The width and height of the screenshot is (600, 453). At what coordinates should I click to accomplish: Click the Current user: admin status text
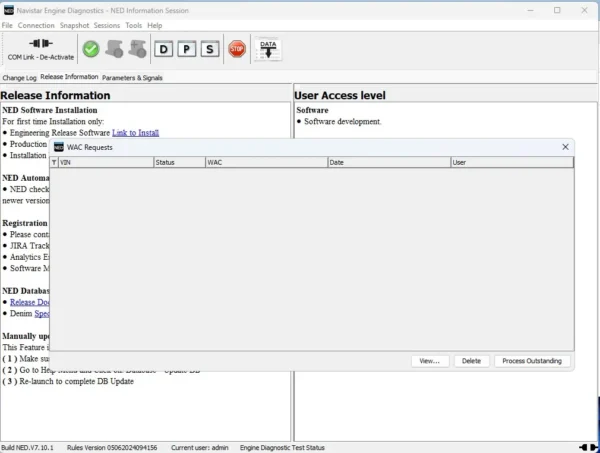click(x=199, y=448)
